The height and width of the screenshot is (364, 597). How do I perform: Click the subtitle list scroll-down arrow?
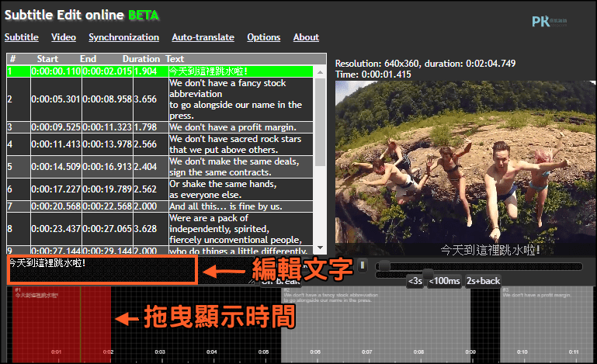point(320,248)
